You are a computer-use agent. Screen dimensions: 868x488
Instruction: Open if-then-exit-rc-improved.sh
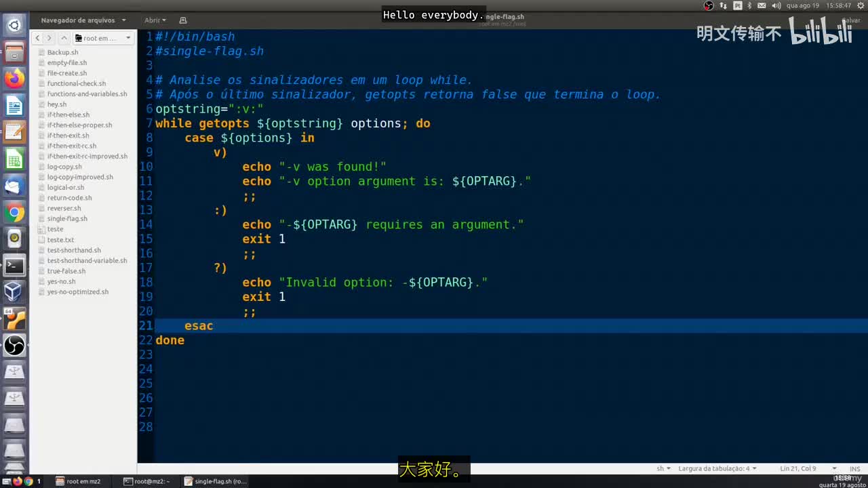coord(87,156)
